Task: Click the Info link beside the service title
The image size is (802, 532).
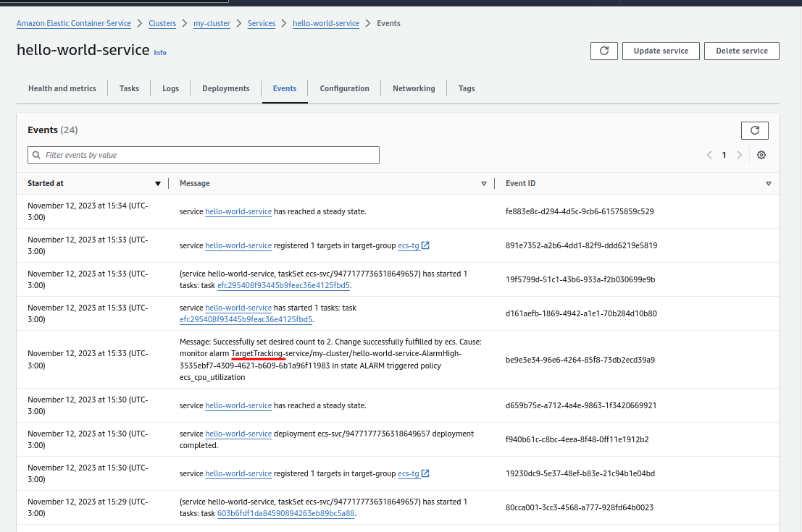Action: [x=160, y=52]
